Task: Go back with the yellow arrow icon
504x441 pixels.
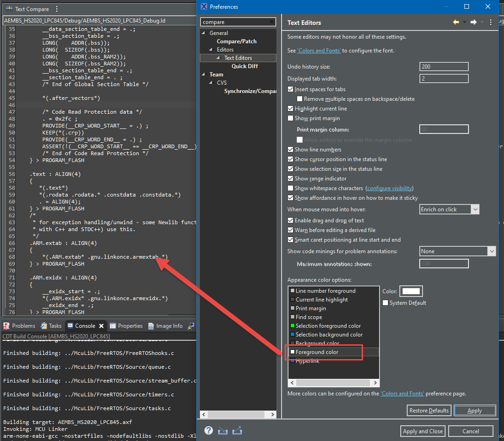Action: point(456,22)
